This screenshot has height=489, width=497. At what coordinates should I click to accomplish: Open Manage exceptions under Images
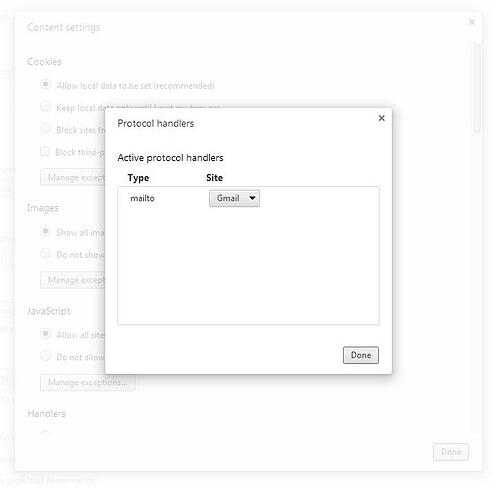point(73,280)
